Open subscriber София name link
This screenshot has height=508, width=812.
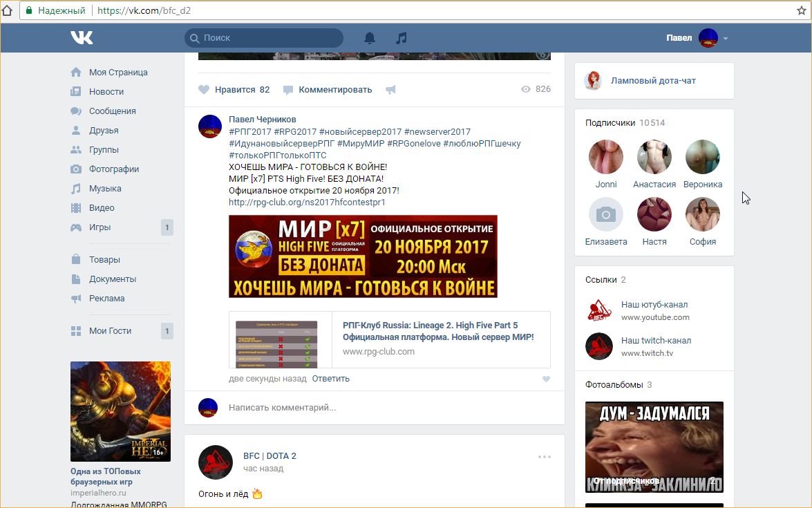[x=703, y=242]
